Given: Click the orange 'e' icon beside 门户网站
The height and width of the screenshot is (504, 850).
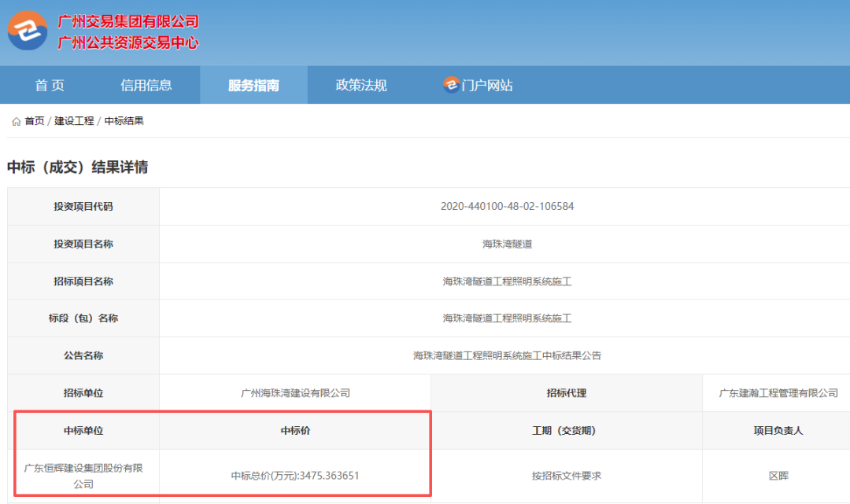Looking at the screenshot, I should tap(452, 85).
